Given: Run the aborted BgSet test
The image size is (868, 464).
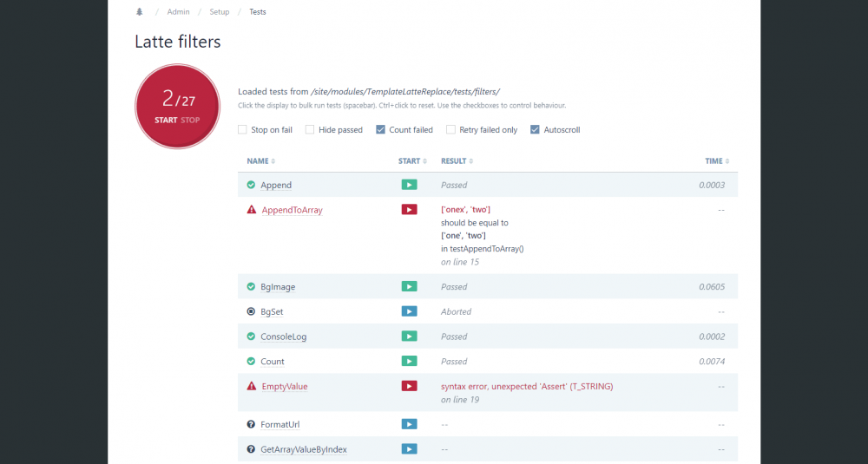Looking at the screenshot, I should [x=409, y=311].
